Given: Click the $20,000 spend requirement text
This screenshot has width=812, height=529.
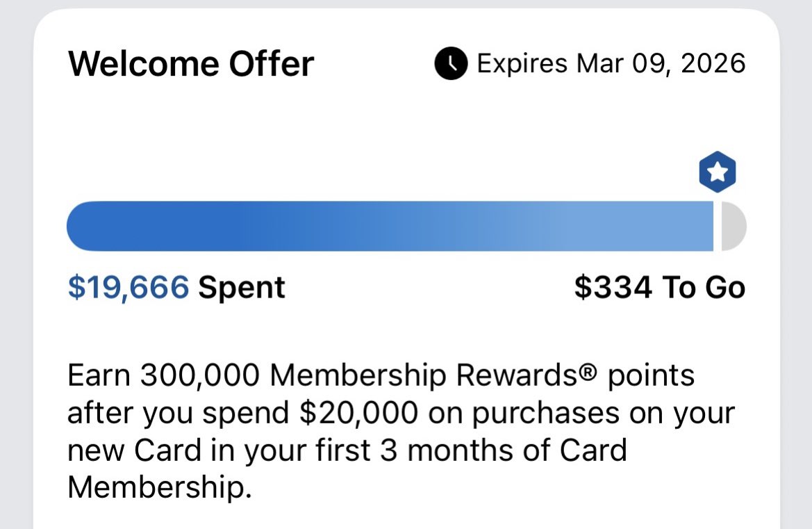Looking at the screenshot, I should 359,414.
